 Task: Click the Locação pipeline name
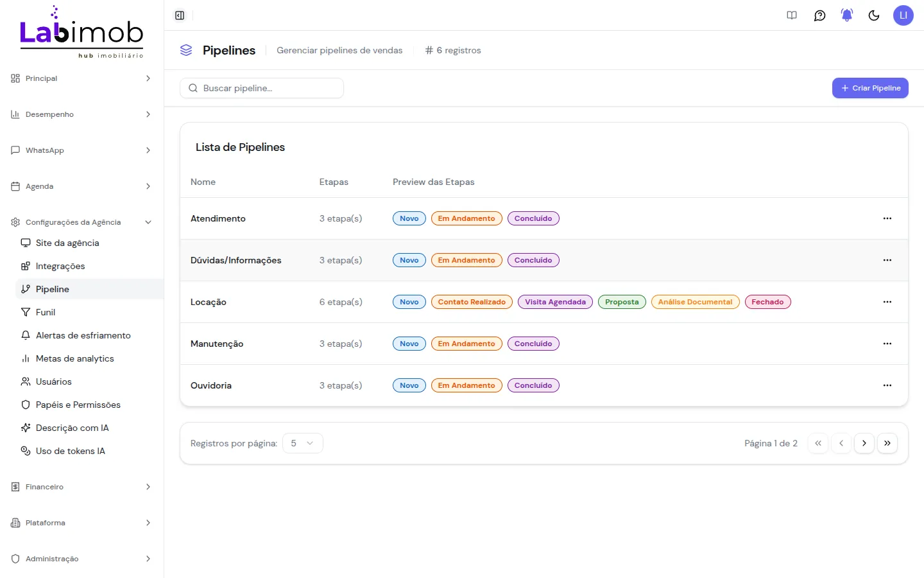click(209, 302)
